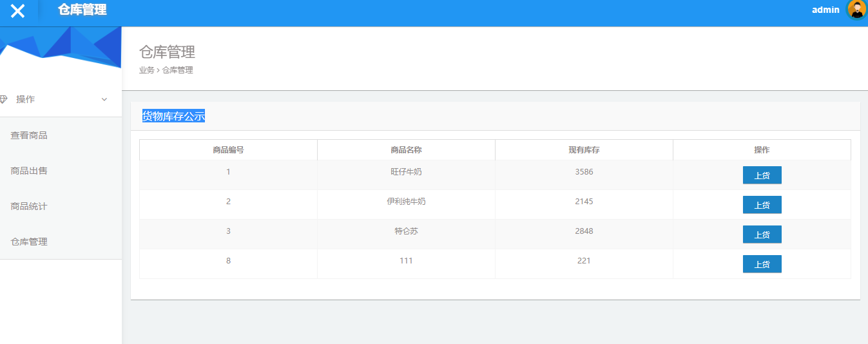Click product number 2 cell

(x=228, y=205)
